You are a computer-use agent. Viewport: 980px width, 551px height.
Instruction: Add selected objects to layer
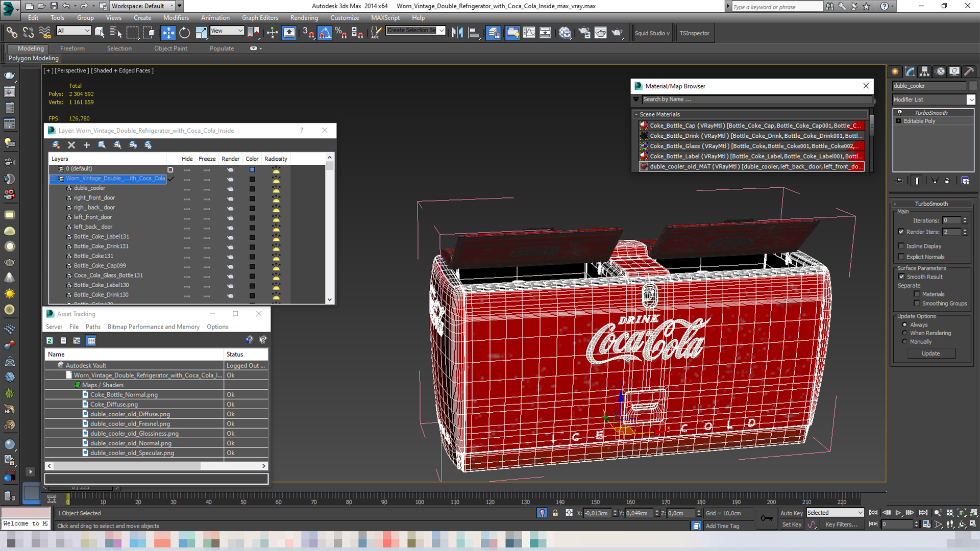pyautogui.click(x=87, y=145)
